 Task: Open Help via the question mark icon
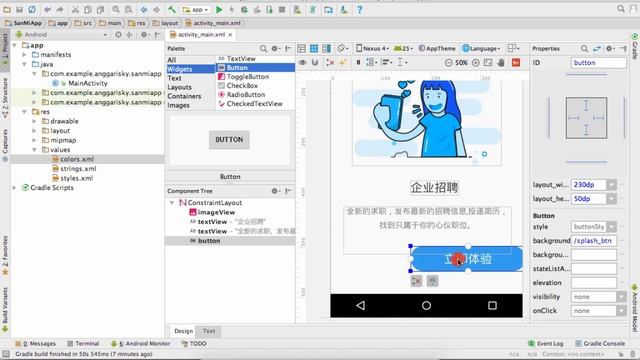click(359, 9)
